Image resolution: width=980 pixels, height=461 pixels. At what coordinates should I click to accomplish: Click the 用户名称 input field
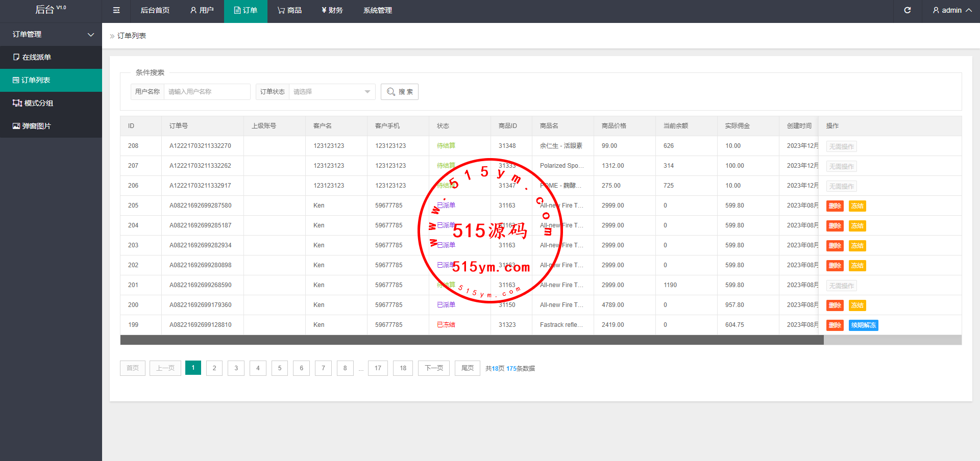[x=207, y=92]
